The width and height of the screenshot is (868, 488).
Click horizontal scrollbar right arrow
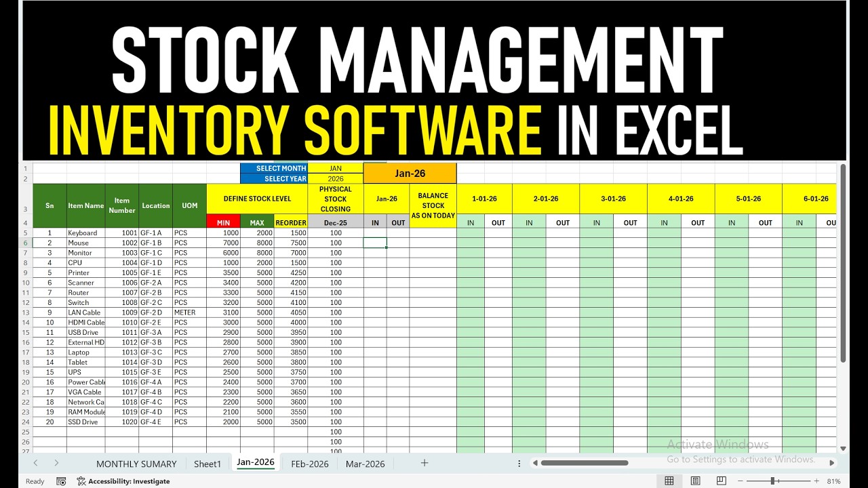click(x=832, y=463)
